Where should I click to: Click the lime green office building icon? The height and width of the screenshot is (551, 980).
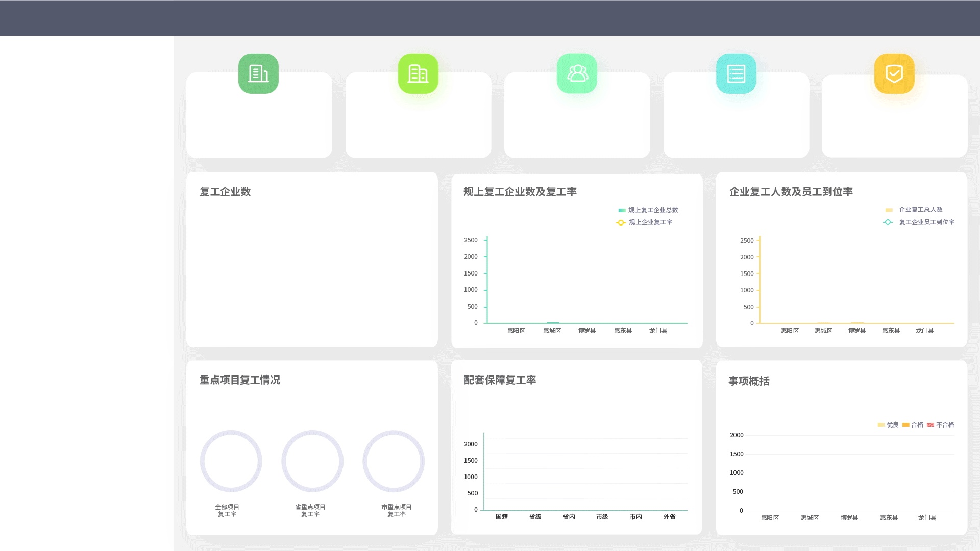418,73
